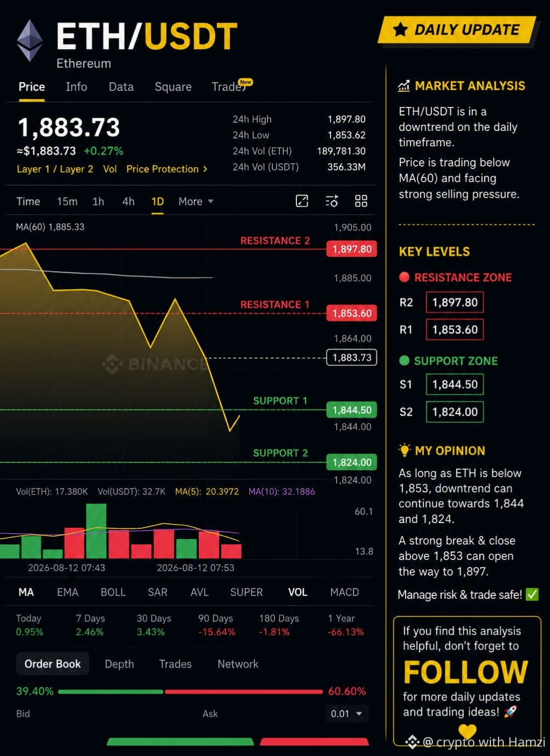Click the red Resistance Zone dot

click(404, 277)
